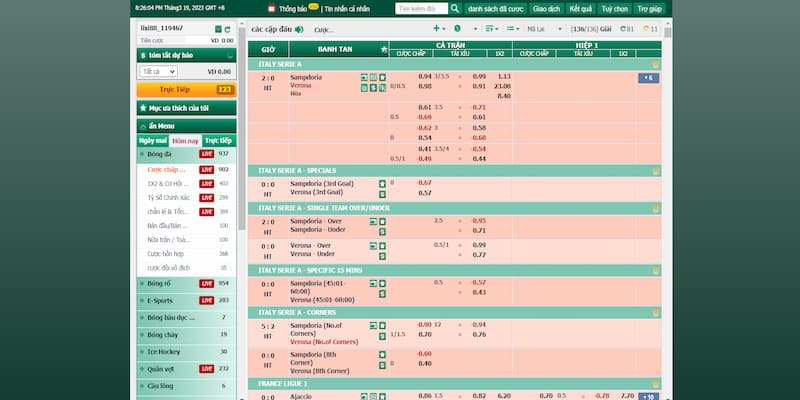Click icon on ITALY SERIE A - CORNERS header
Screen dimensions: 800x400
tap(656, 313)
